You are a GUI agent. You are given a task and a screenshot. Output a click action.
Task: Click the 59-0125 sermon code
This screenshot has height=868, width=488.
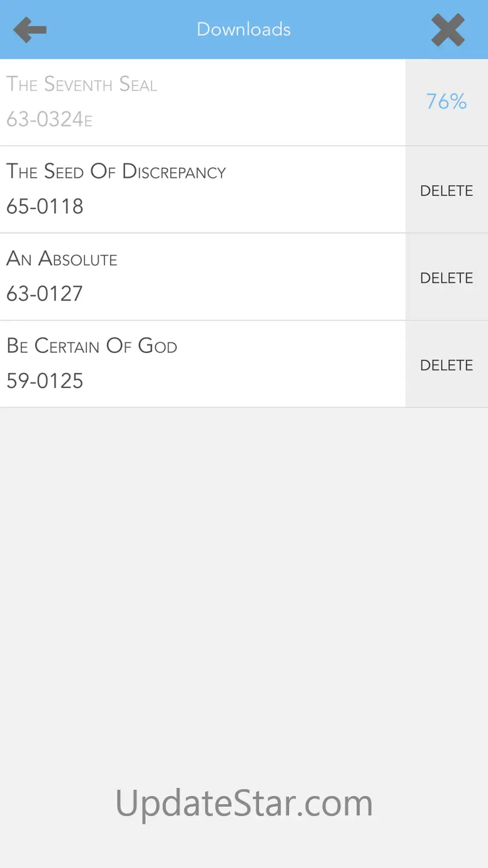[45, 380]
